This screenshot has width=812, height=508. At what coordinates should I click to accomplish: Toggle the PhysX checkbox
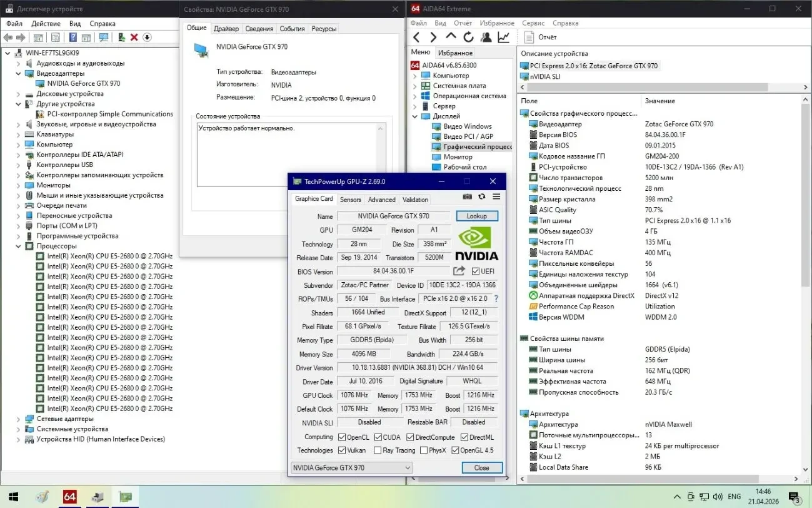[x=424, y=450]
